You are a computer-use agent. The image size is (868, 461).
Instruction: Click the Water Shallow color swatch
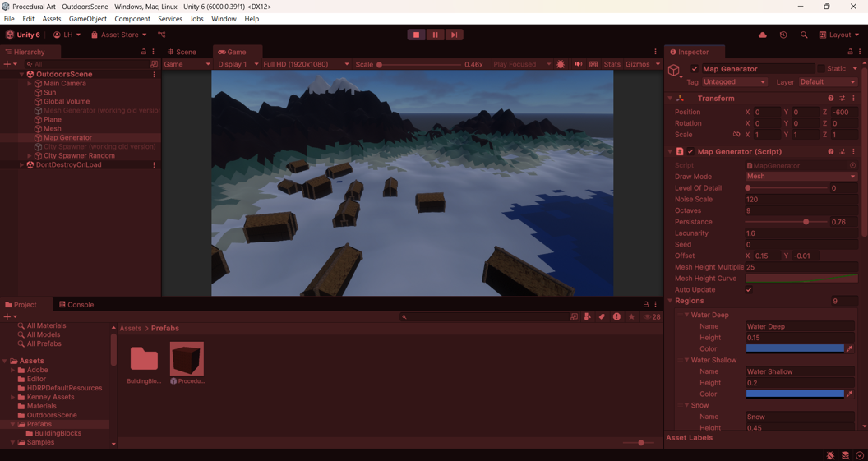tap(795, 394)
